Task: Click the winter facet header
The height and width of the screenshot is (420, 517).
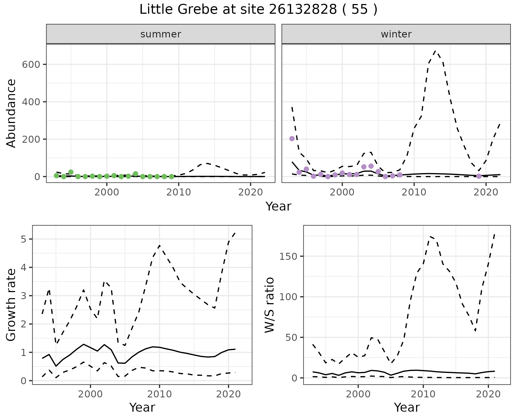Action: pyautogui.click(x=396, y=34)
